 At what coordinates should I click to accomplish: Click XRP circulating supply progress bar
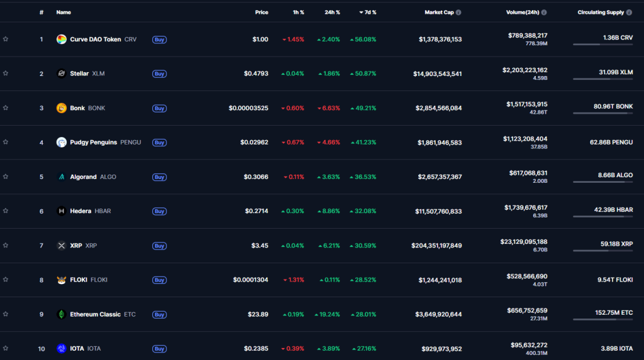point(603,251)
